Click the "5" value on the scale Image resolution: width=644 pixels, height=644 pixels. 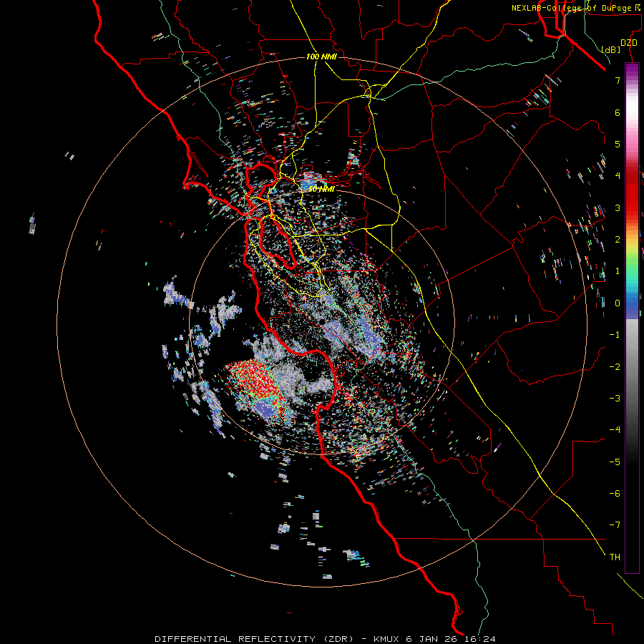pos(618,144)
